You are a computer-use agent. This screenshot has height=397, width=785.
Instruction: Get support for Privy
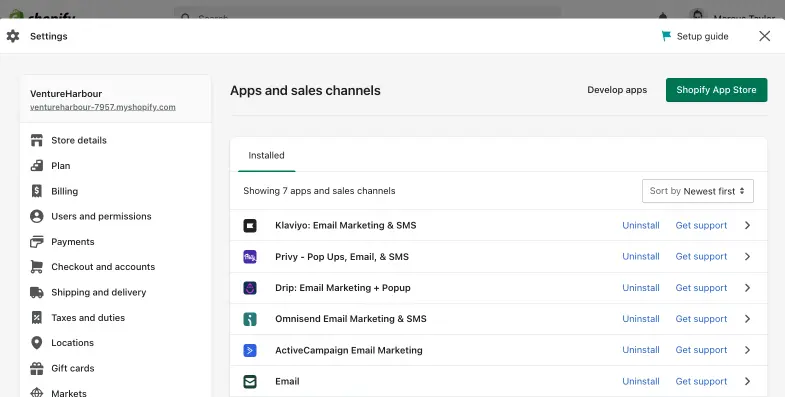pos(701,256)
